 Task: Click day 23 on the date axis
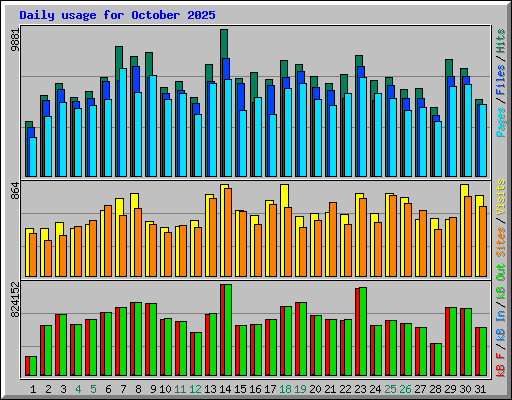[360, 389]
